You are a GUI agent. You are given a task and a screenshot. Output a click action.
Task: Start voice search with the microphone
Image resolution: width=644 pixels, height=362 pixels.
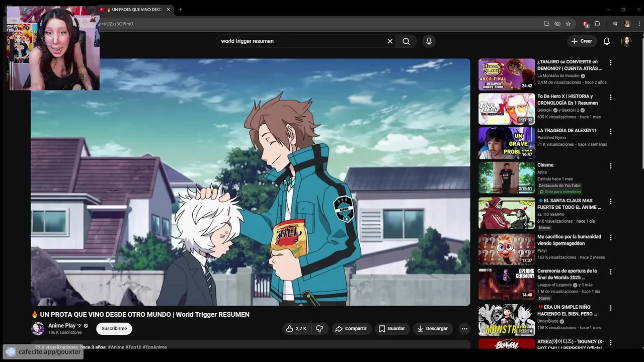coord(429,41)
